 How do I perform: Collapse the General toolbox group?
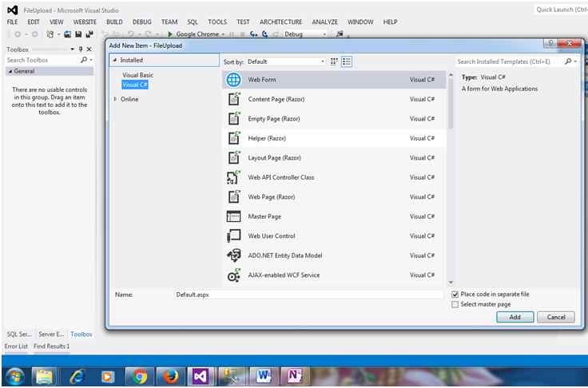10,71
